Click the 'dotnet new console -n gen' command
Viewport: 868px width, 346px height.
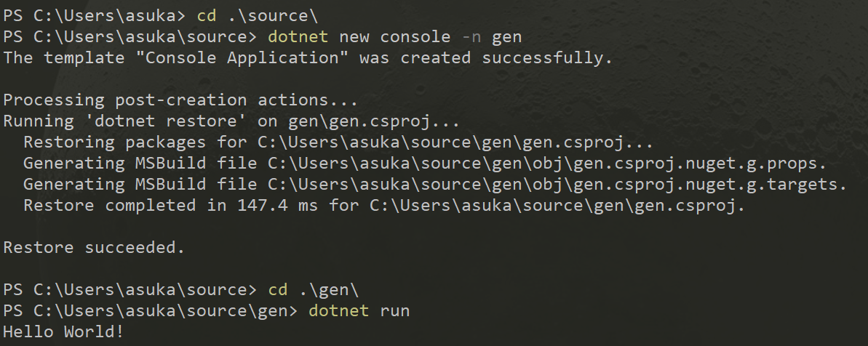point(394,37)
